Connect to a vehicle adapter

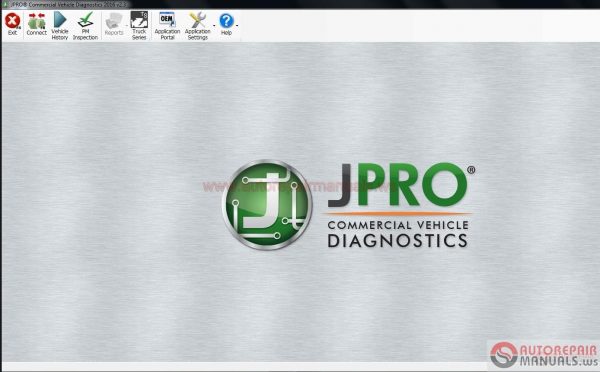pos(37,24)
